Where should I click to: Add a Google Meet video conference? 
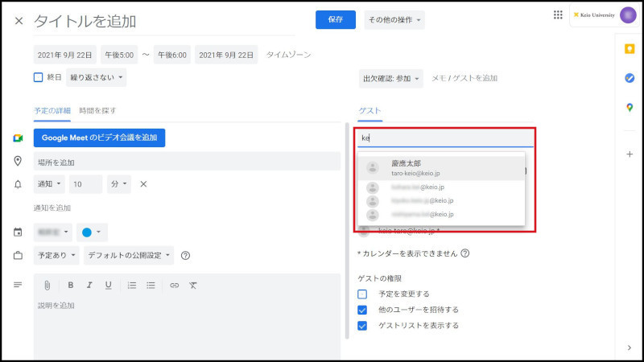point(99,138)
